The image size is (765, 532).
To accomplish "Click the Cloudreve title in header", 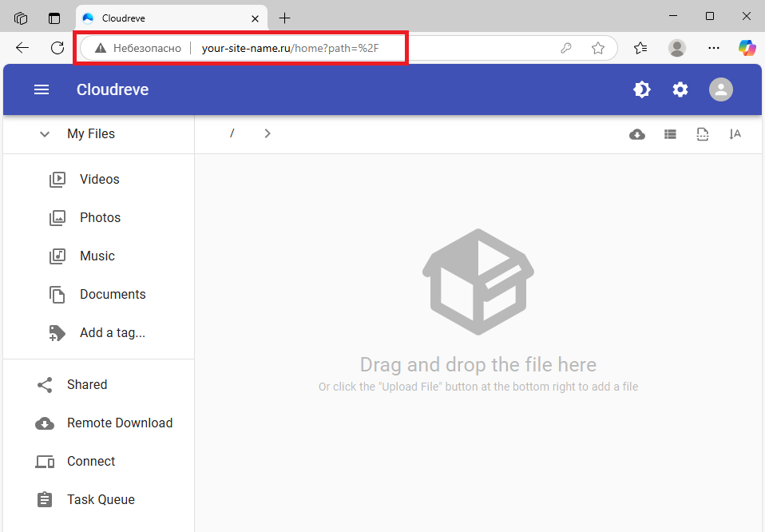I will coord(113,89).
